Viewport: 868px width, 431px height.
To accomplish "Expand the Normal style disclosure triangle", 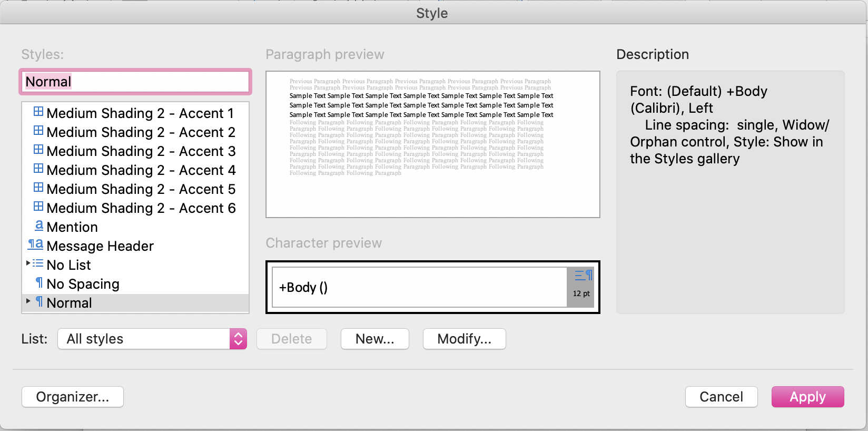I will 28,301.
